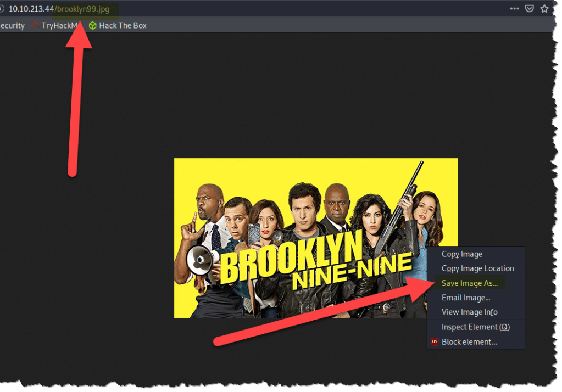This screenshot has width=562, height=392.
Task: Open View Image Info
Action: 469,312
